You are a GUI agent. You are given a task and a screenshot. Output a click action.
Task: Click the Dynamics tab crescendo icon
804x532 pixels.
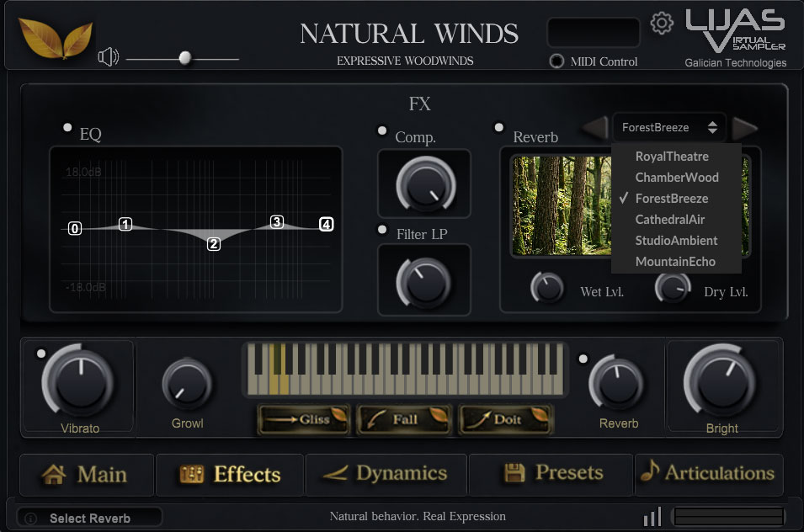click(335, 473)
